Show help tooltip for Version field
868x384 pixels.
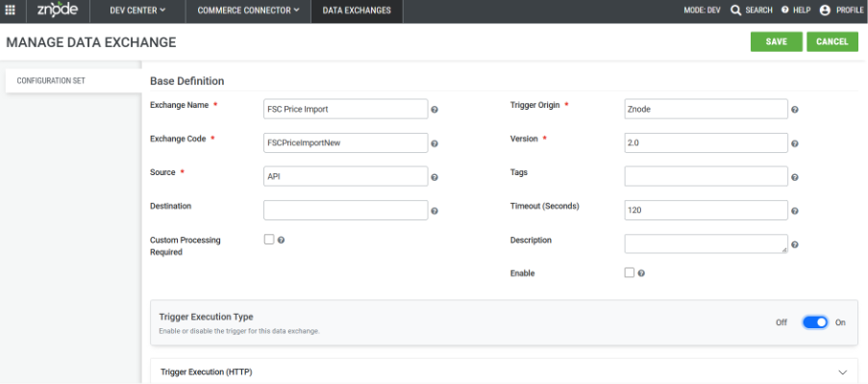[x=794, y=143]
